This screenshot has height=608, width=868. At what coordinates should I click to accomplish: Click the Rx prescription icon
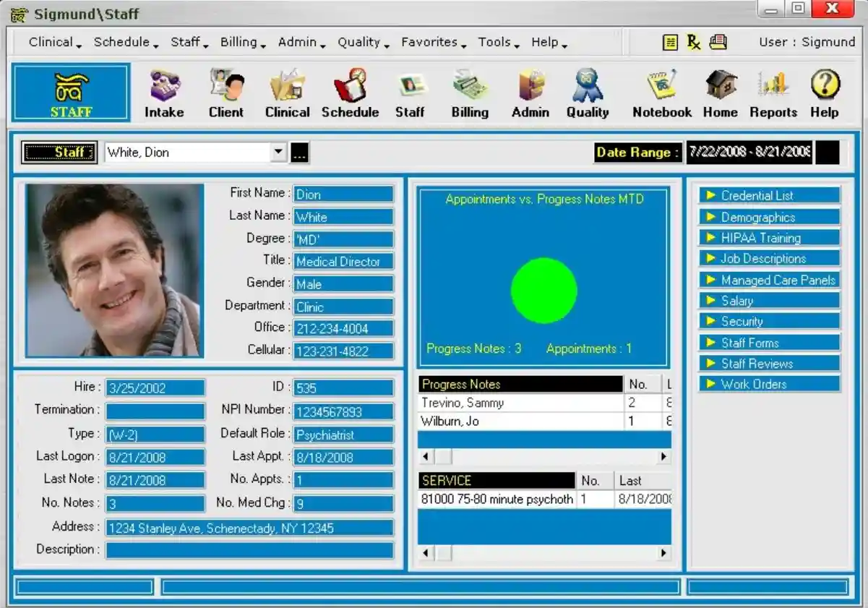click(694, 42)
